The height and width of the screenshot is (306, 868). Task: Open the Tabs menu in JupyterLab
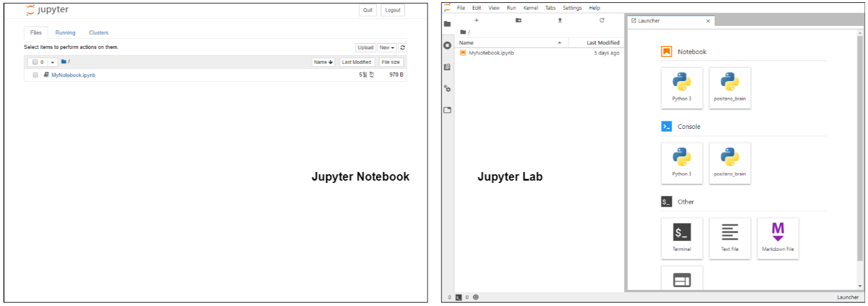551,8
